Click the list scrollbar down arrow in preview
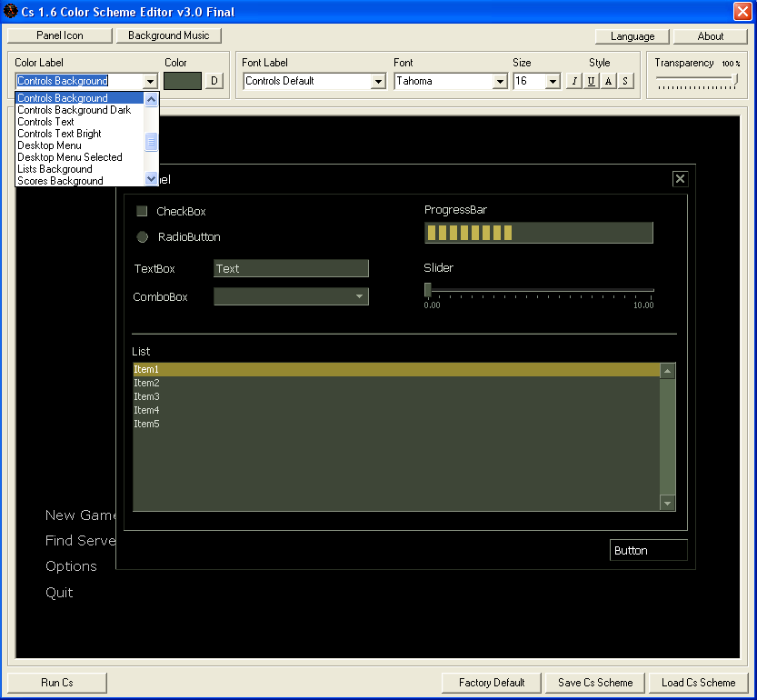757x700 pixels. (x=668, y=503)
